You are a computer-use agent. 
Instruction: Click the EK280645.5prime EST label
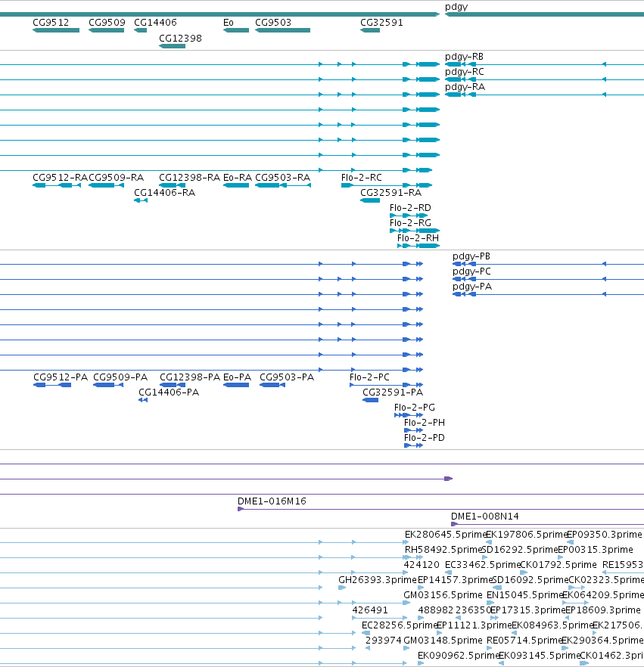[x=445, y=535]
